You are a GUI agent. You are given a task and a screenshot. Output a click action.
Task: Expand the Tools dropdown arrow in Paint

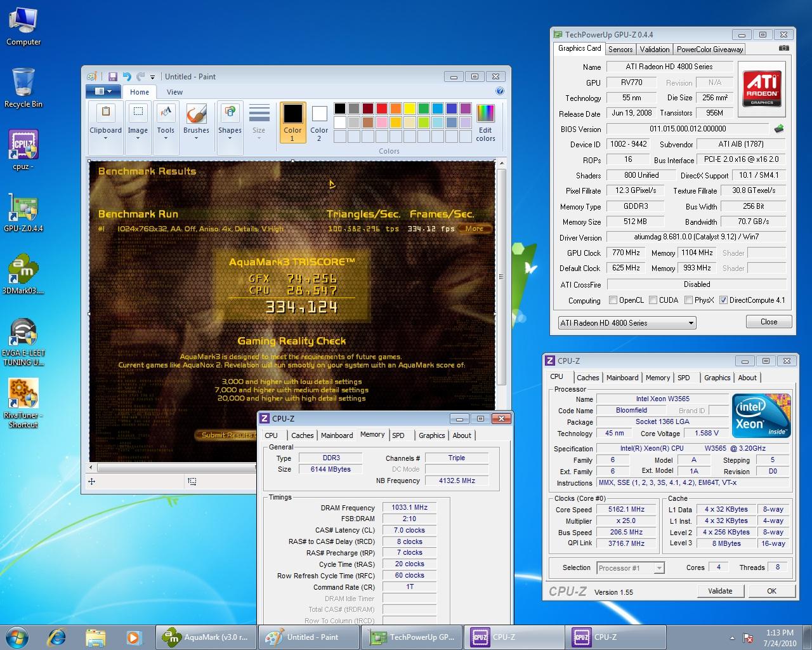coord(166,138)
